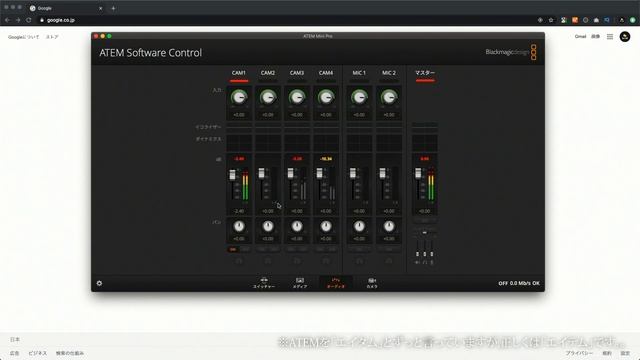This screenshot has height=360, width=640.
Task: Open プライバシー footer link
Action: [x=579, y=353]
